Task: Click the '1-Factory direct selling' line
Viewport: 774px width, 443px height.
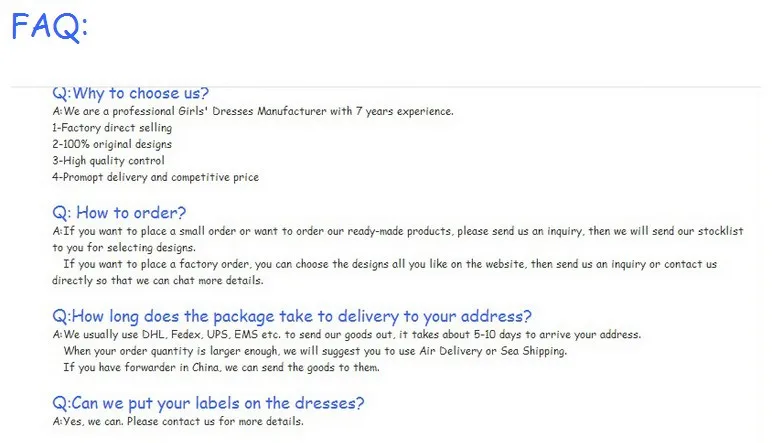Action: click(112, 128)
